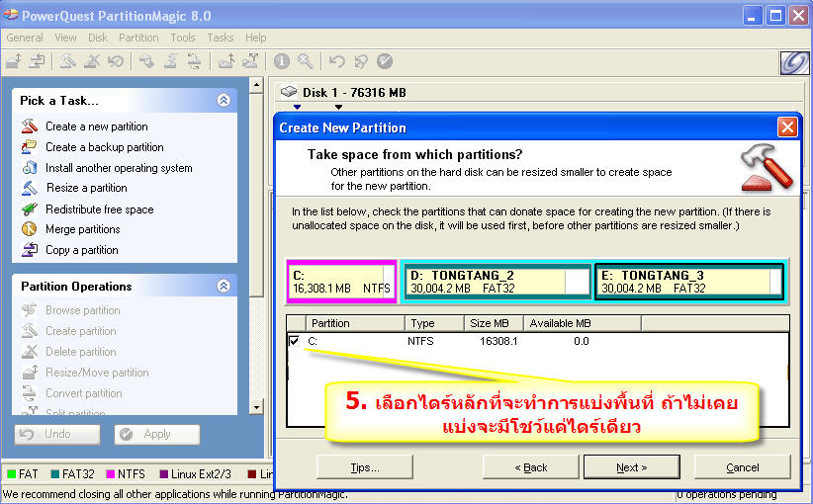Click the sidebar Apply button

pos(157,434)
